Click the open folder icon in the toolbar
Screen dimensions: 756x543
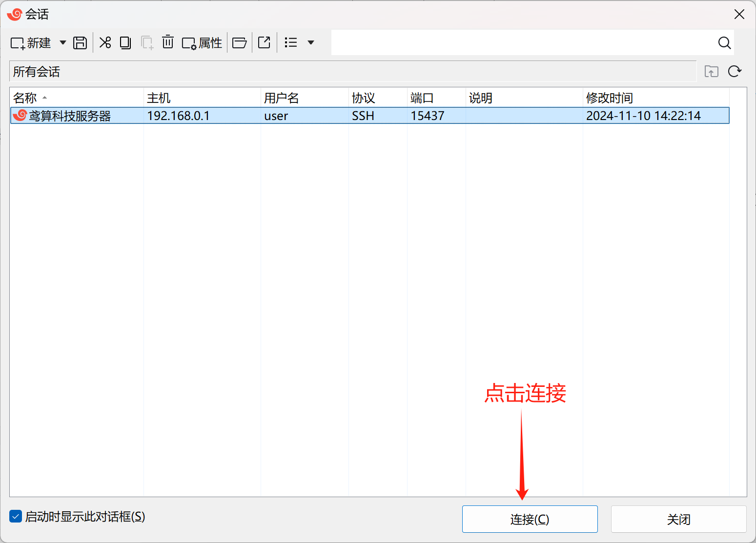[x=239, y=43]
